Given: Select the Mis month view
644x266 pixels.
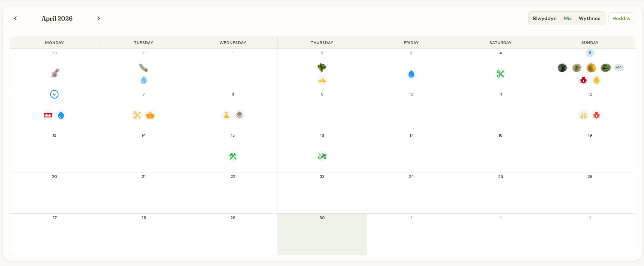Looking at the screenshot, I should point(567,18).
